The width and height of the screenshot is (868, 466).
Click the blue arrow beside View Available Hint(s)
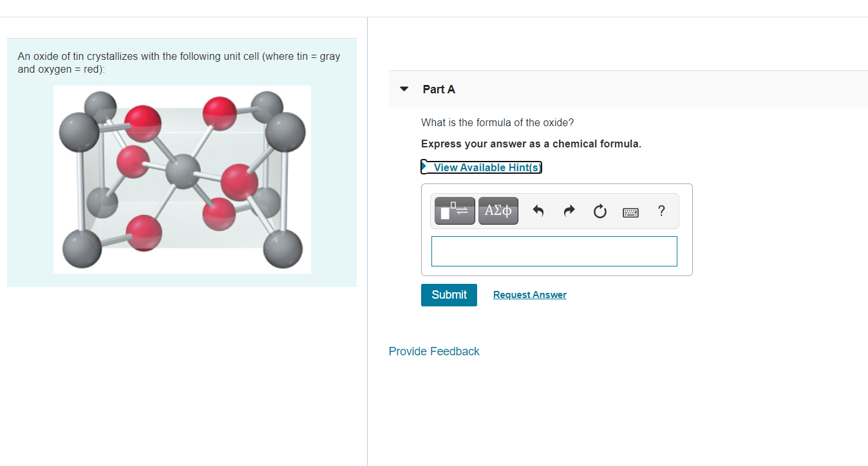click(x=425, y=167)
